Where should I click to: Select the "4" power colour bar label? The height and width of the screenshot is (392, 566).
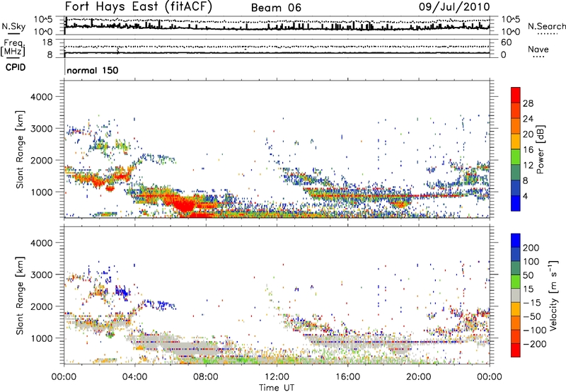525,196
